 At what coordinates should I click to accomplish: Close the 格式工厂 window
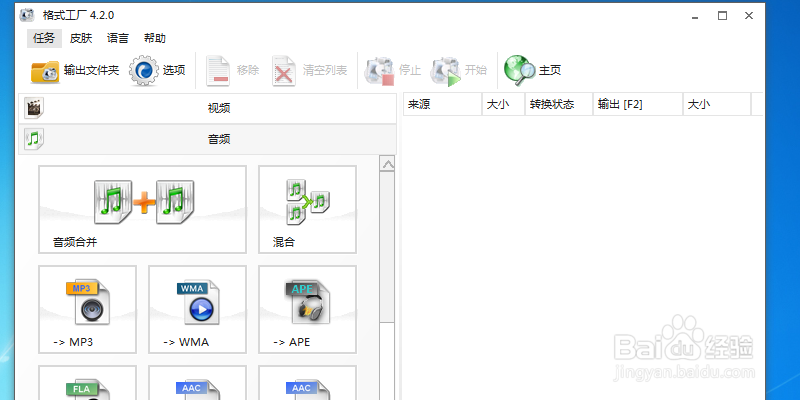749,16
